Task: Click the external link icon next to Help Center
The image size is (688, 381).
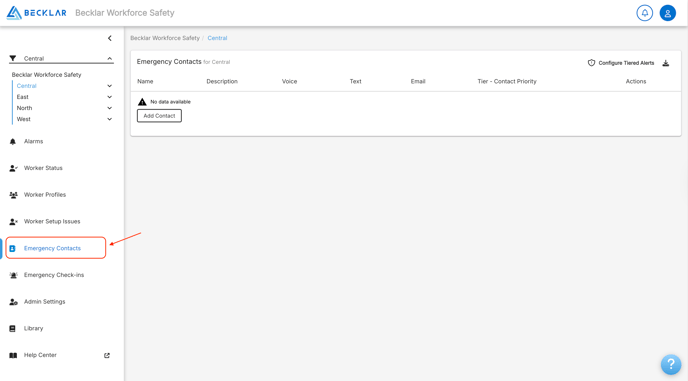Action: [x=107, y=355]
